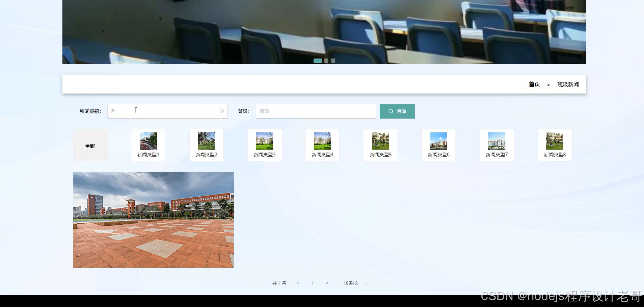The image size is (644, 307).
Task: Clear the 新闻标题 search field icon
Action: [x=222, y=111]
